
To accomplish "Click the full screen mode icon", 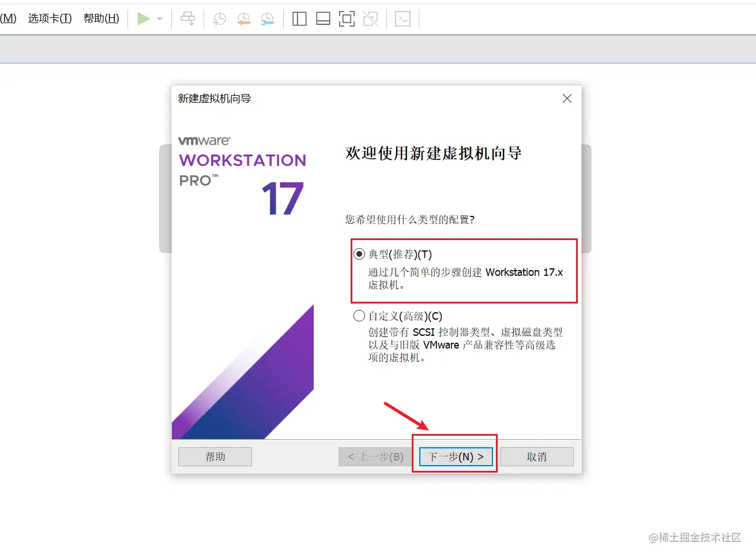I will (x=347, y=19).
